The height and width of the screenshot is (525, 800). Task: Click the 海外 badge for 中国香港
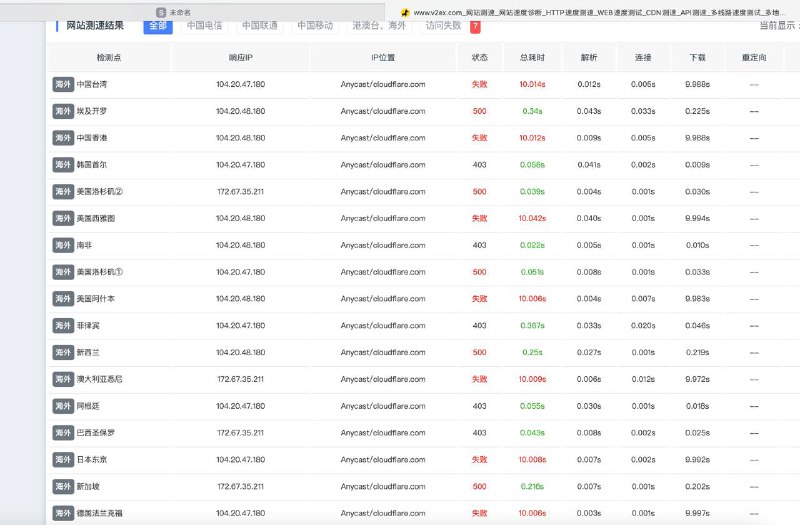coord(63,138)
